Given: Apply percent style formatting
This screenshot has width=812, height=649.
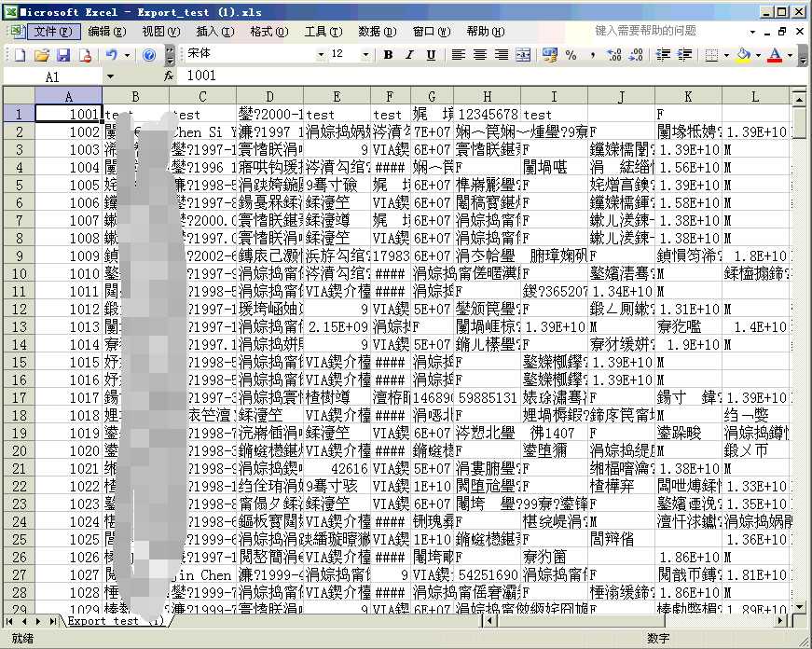Looking at the screenshot, I should pyautogui.click(x=571, y=54).
